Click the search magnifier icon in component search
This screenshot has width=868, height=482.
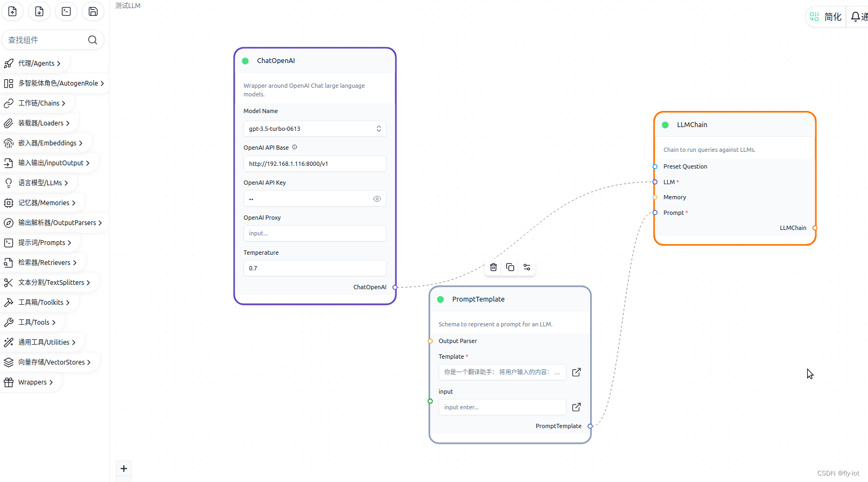(x=93, y=40)
